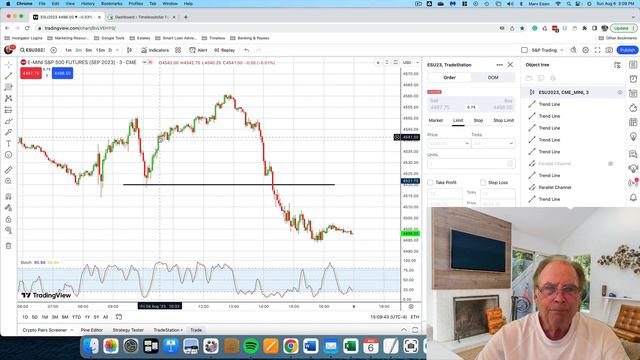
Task: Create an Alert from toolbar
Action: pyautogui.click(x=198, y=50)
